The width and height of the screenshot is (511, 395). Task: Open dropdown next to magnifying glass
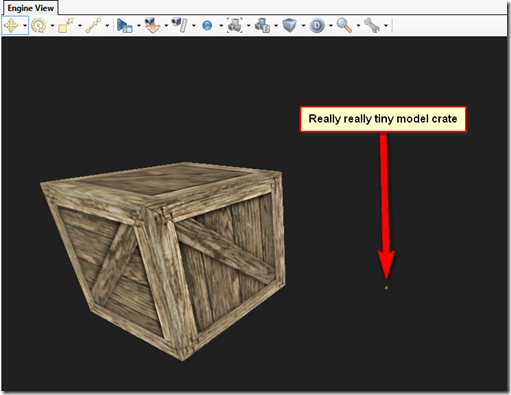358,25
